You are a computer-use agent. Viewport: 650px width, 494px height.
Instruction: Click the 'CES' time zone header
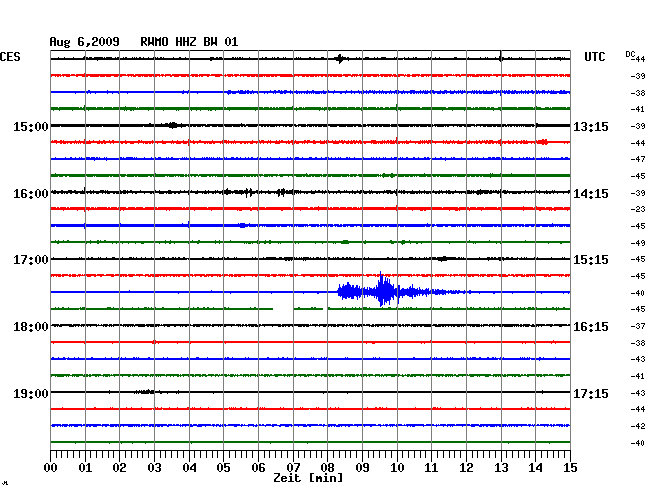[10, 57]
